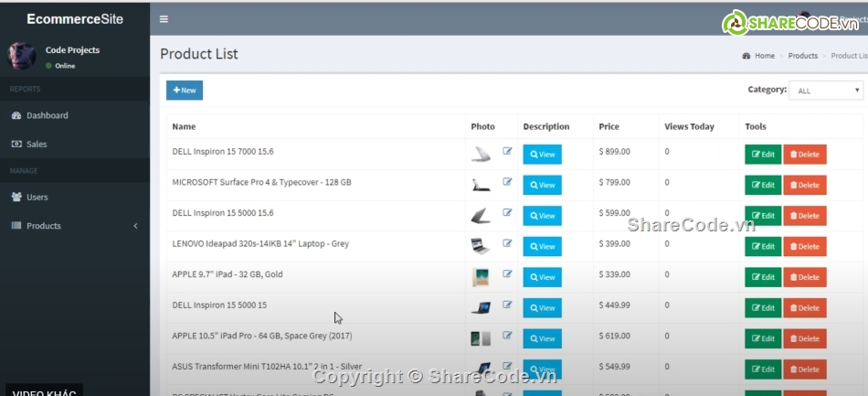The width and height of the screenshot is (868, 396).
Task: Go to the Products breadcrumb link
Action: coord(803,56)
